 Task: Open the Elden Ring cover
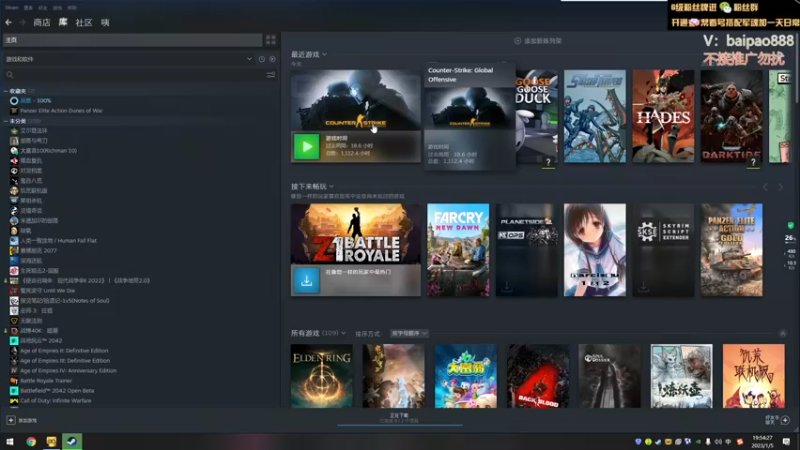point(321,376)
